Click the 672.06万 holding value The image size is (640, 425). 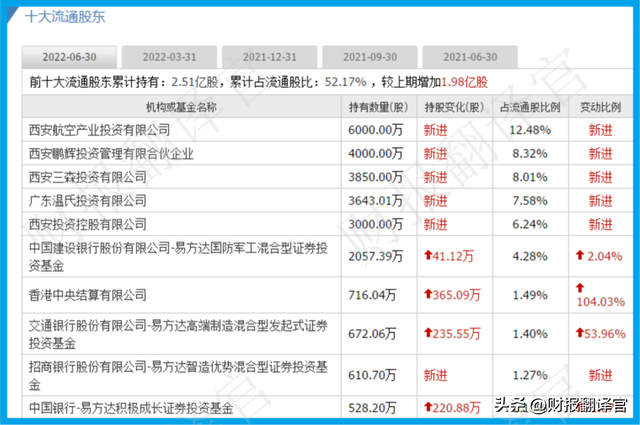click(x=372, y=334)
